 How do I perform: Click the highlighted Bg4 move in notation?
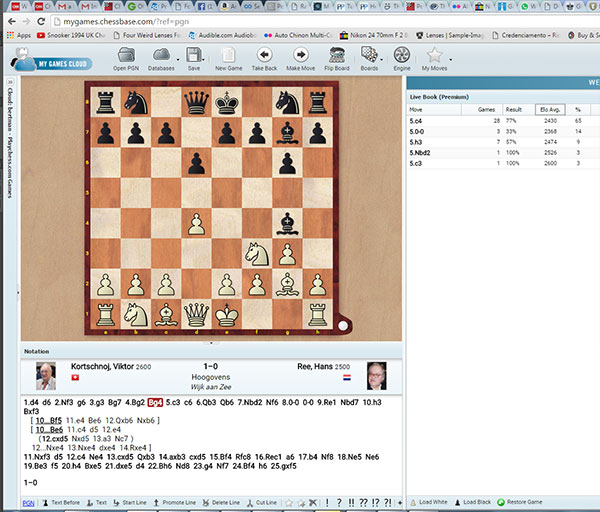[x=155, y=402]
